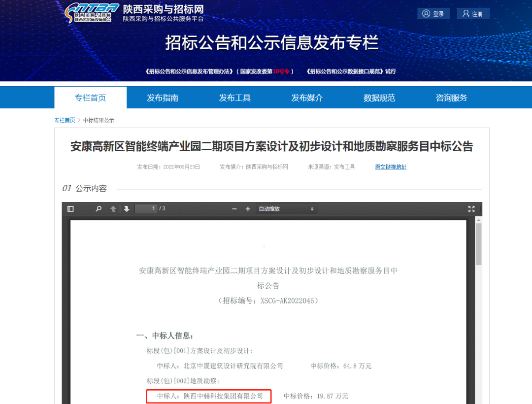Click the 01 公示内容 section heading

coord(85,188)
